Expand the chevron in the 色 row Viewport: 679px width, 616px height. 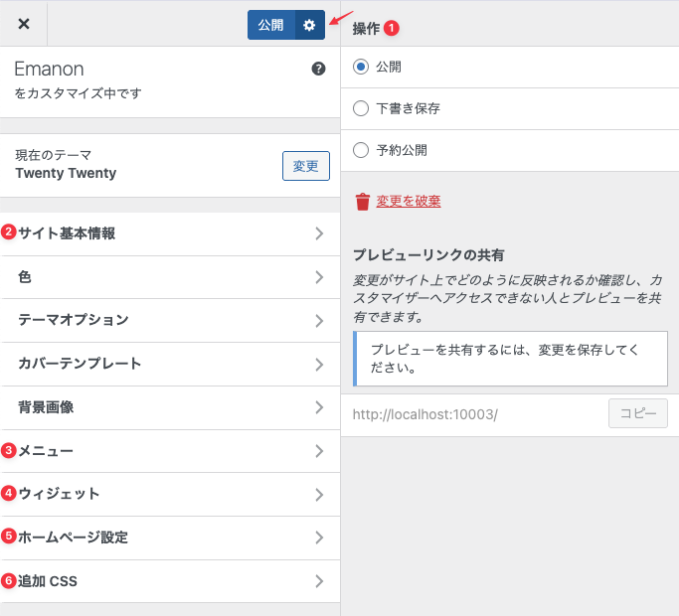pos(319,277)
